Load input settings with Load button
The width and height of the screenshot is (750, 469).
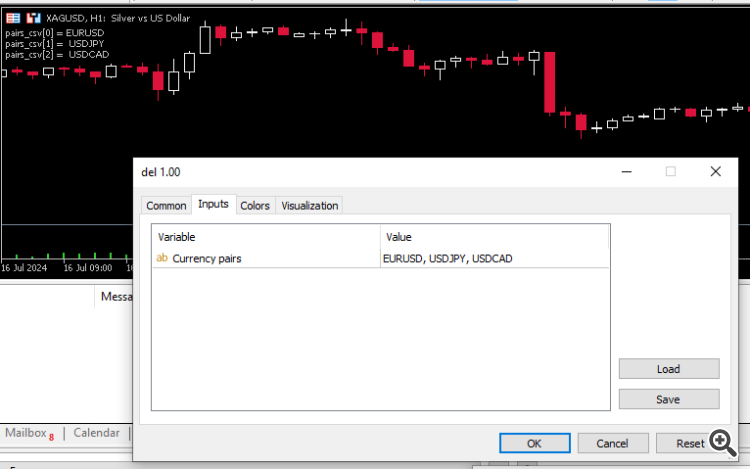(668, 369)
